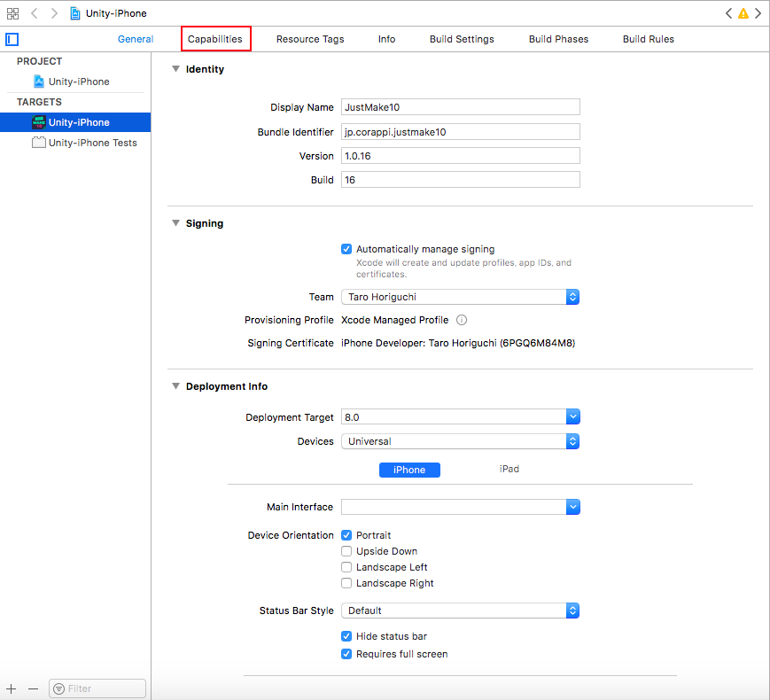Go forward with the right navigation arrow
Image resolution: width=770 pixels, height=700 pixels.
coord(54,13)
